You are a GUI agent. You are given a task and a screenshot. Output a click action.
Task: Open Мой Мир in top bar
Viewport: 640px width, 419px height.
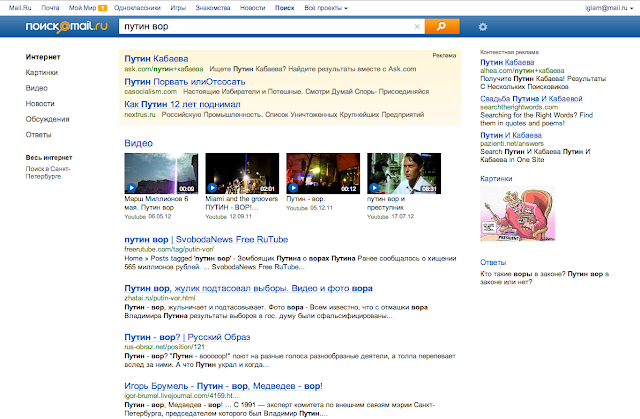[82, 8]
